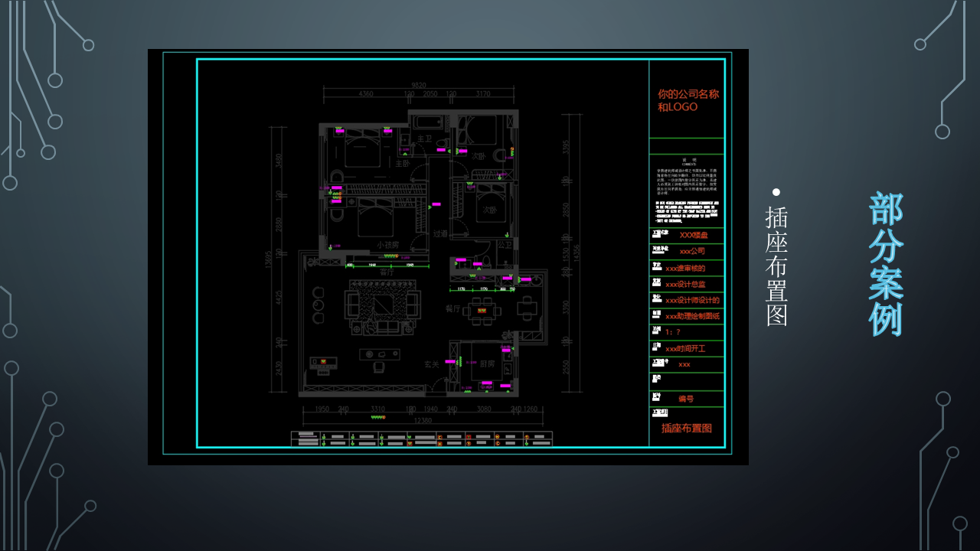The height and width of the screenshot is (551, 980).
Task: Click the 玄关 entrance label
Action: tap(432, 364)
